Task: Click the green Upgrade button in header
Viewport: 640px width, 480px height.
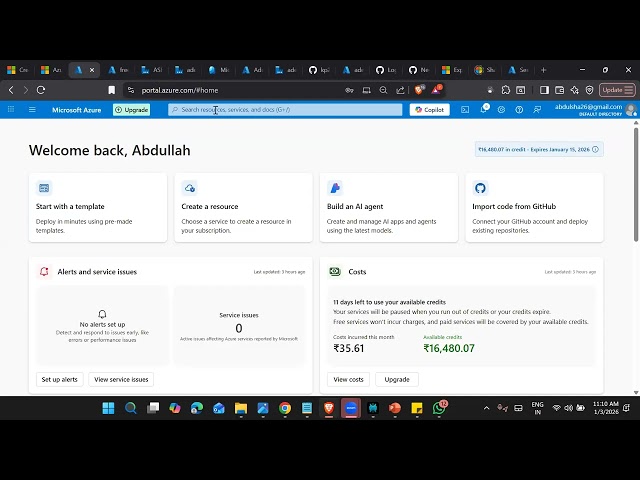Action: pos(131,110)
